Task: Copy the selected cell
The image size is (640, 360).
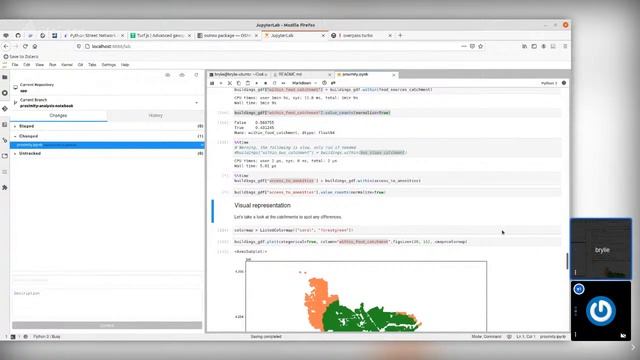Action: (239, 83)
